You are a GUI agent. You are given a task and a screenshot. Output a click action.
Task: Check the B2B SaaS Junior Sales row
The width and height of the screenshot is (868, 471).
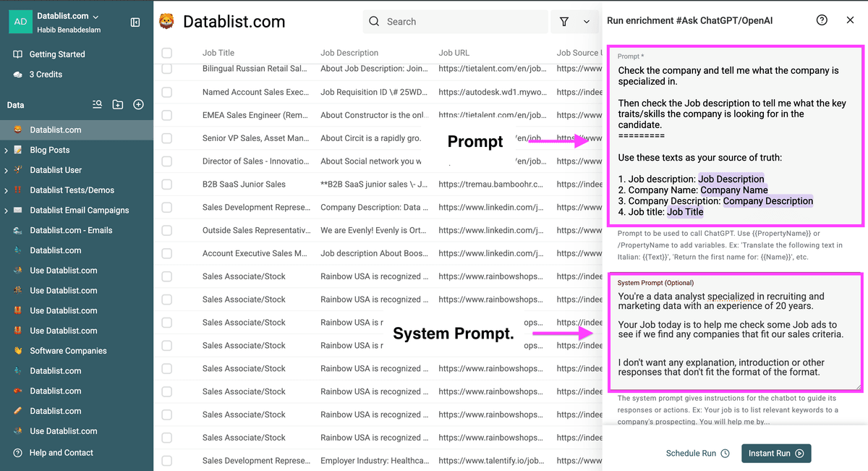[167, 184]
